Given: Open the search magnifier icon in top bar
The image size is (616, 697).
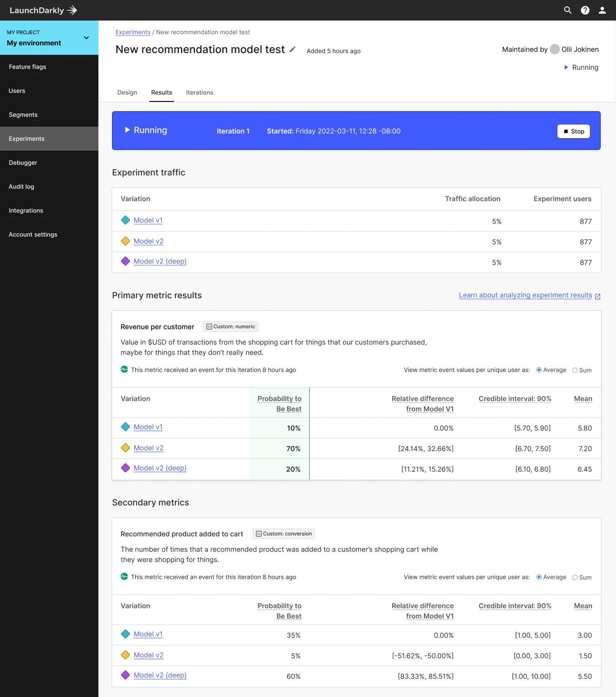Looking at the screenshot, I should (568, 10).
